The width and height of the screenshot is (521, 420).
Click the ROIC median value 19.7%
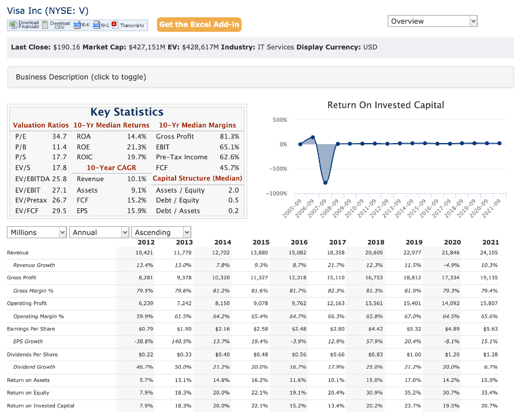click(x=136, y=157)
